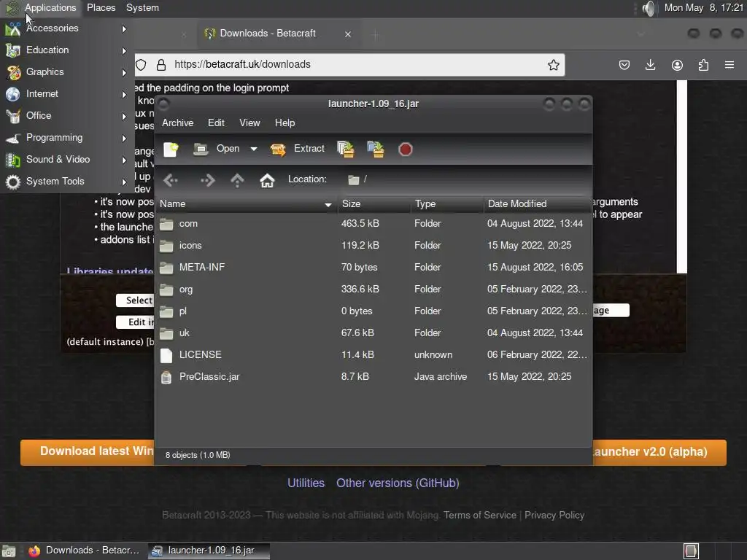Open the View menu

pos(249,122)
